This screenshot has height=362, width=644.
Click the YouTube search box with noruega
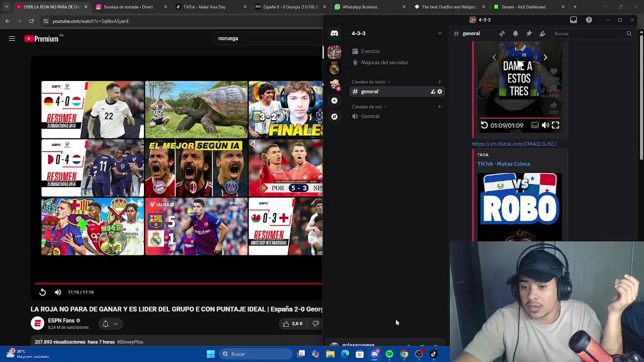pos(267,38)
